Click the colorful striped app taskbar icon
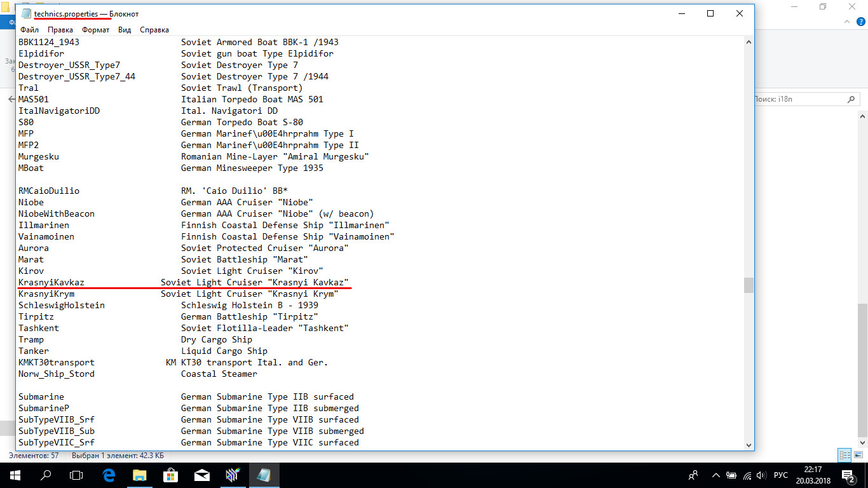 click(233, 475)
